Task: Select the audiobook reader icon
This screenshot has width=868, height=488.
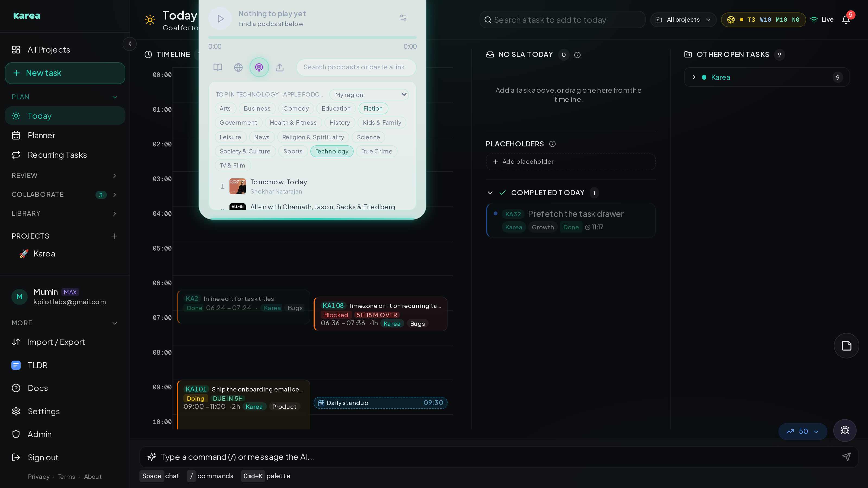Action: (x=218, y=67)
